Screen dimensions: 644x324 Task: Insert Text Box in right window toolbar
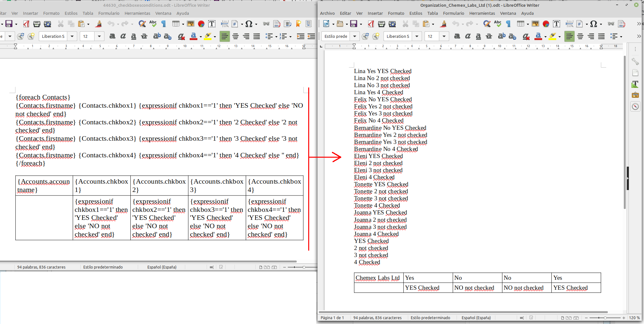[x=557, y=24]
